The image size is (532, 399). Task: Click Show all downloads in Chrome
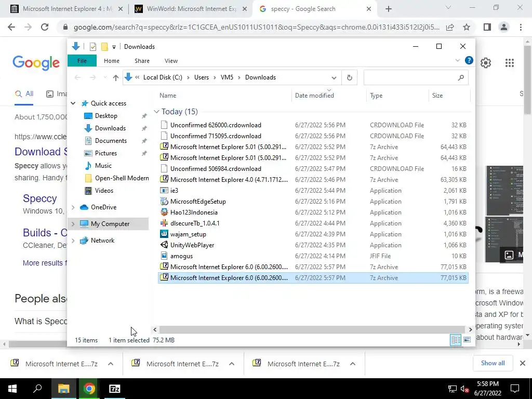point(493,363)
